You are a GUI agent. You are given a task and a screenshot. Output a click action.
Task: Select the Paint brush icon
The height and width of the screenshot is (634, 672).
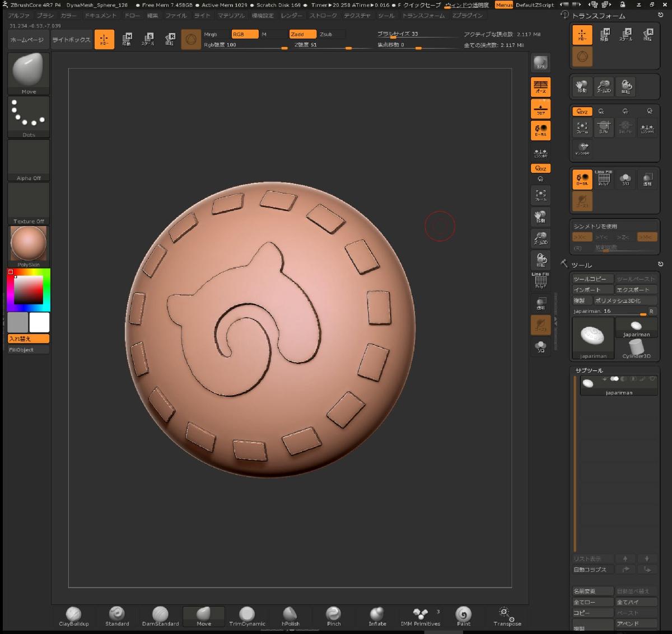click(x=463, y=616)
